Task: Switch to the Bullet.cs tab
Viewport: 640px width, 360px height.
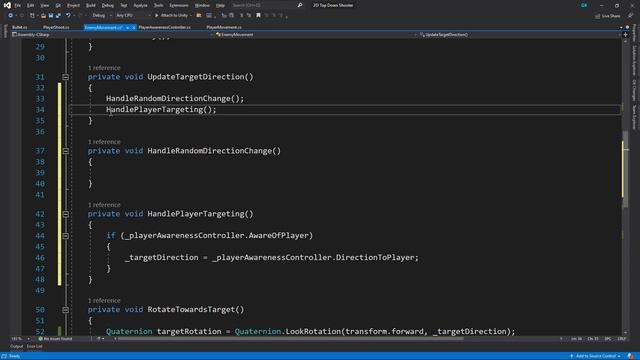Action: pyautogui.click(x=20, y=27)
